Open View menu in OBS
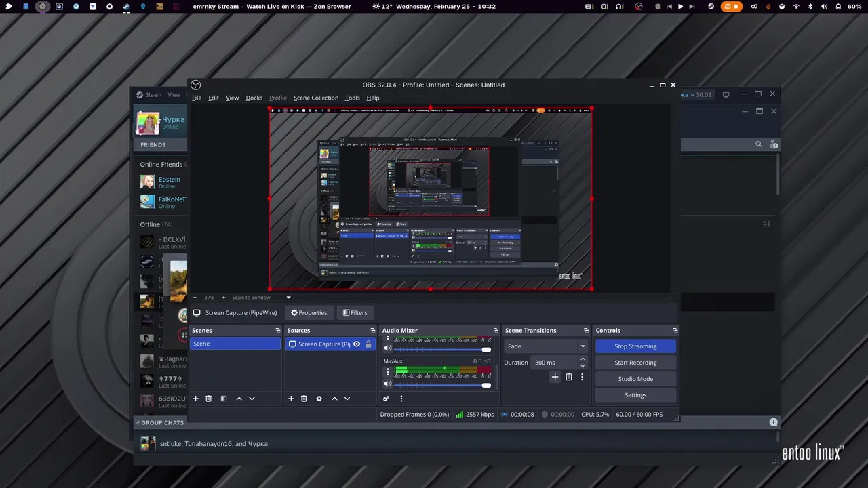 tap(232, 98)
